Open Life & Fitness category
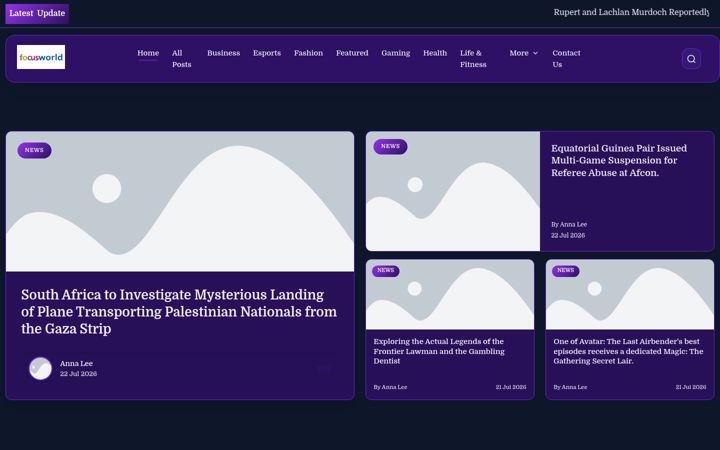 pyautogui.click(x=473, y=59)
